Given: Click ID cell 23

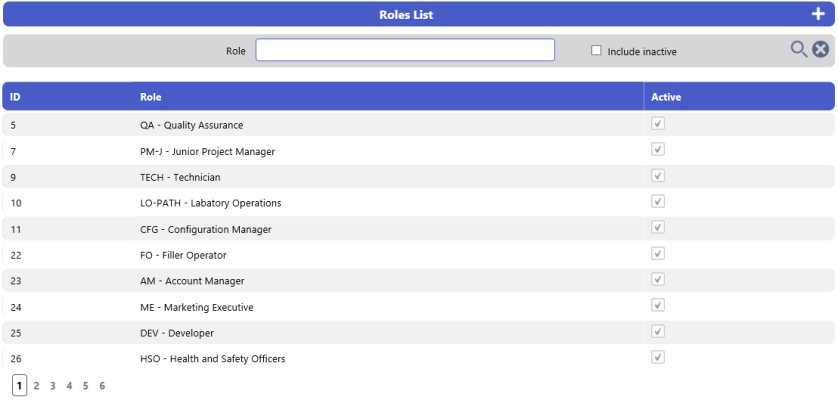Looking at the screenshot, I should click(15, 281).
